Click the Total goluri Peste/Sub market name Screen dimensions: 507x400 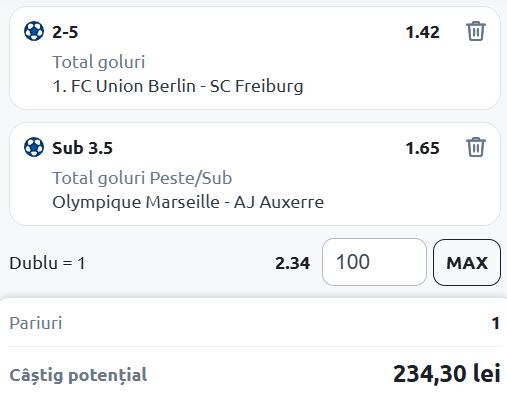pyautogui.click(x=142, y=178)
